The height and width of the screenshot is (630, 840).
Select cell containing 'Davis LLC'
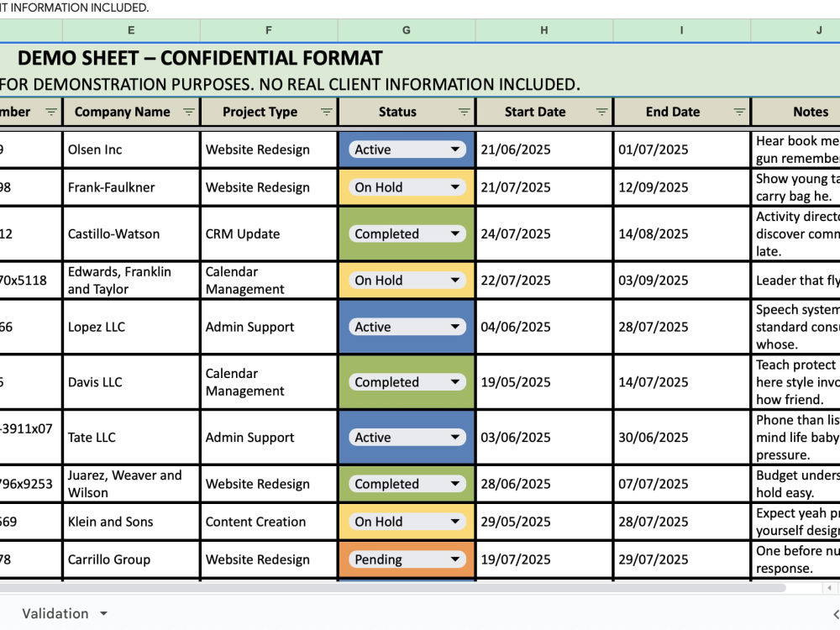131,382
